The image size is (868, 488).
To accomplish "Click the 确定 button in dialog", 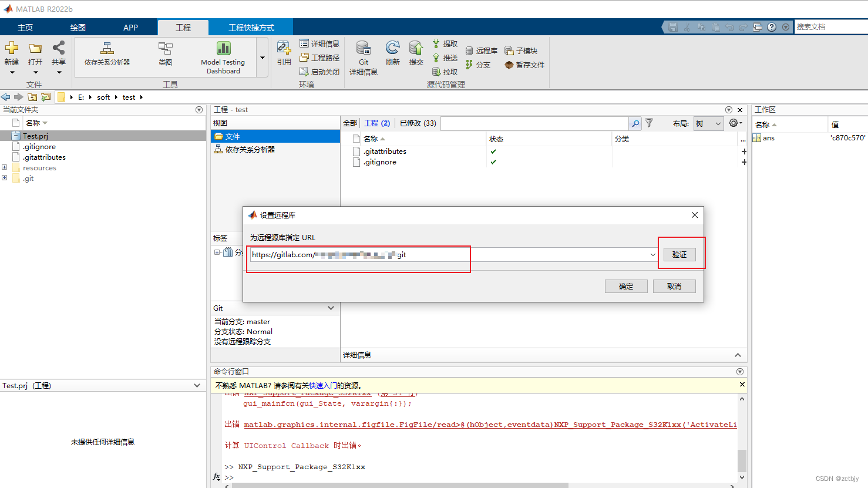I will 626,287.
